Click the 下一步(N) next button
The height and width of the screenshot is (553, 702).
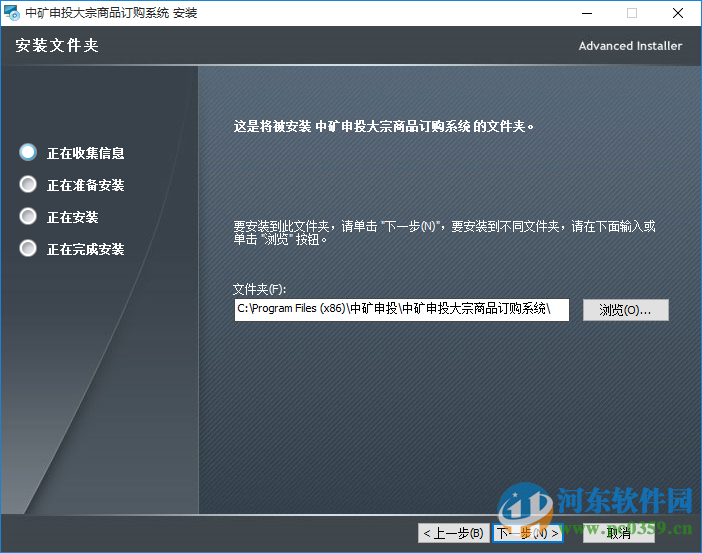[527, 533]
